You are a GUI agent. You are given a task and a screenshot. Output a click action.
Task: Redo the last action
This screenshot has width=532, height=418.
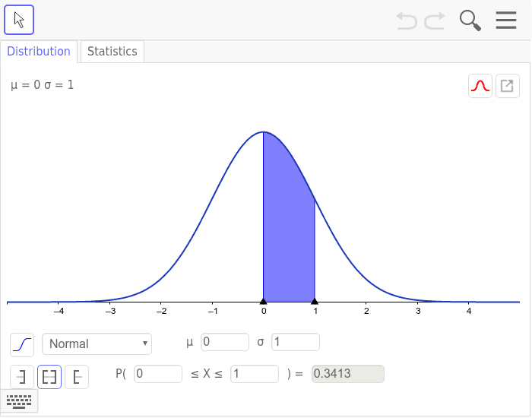tap(435, 21)
